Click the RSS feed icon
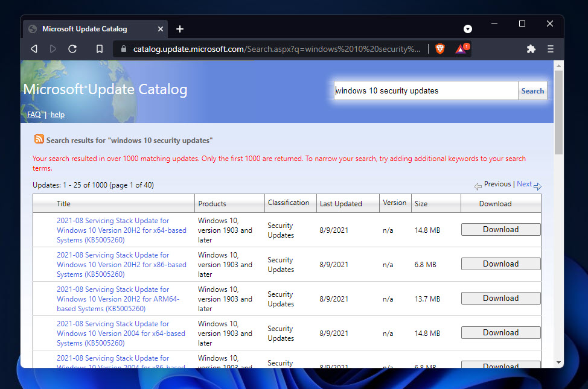The image size is (588, 389). (x=39, y=139)
